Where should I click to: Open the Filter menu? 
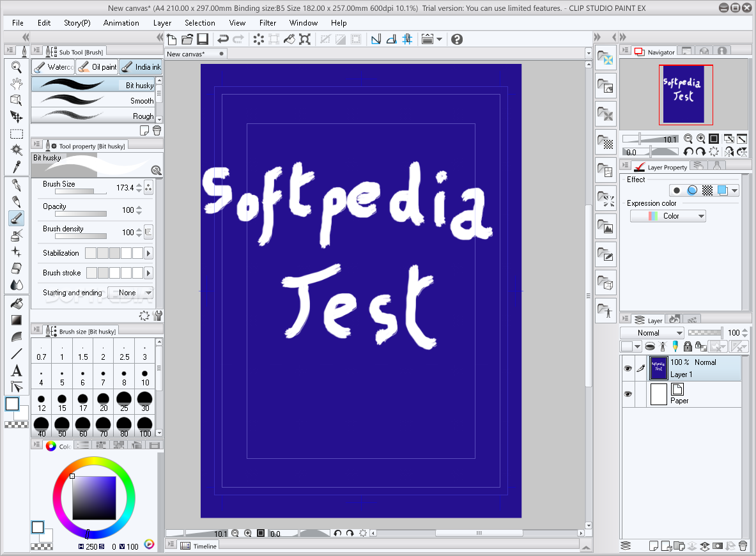click(x=268, y=22)
